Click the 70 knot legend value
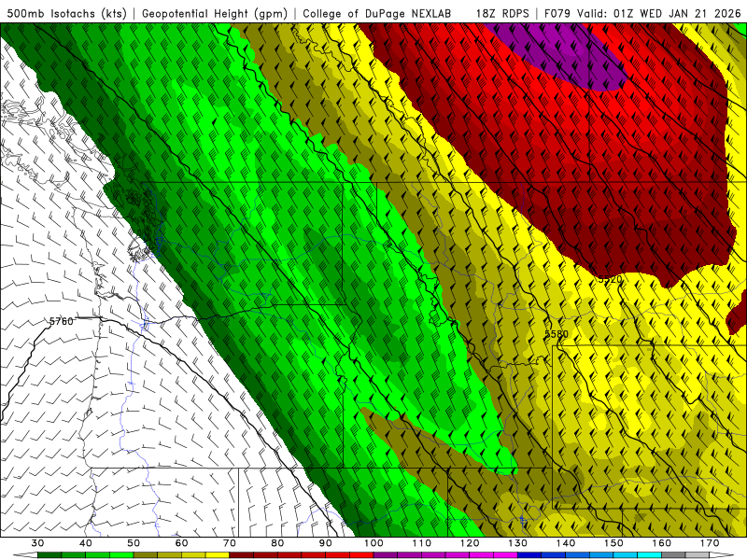 [230, 543]
